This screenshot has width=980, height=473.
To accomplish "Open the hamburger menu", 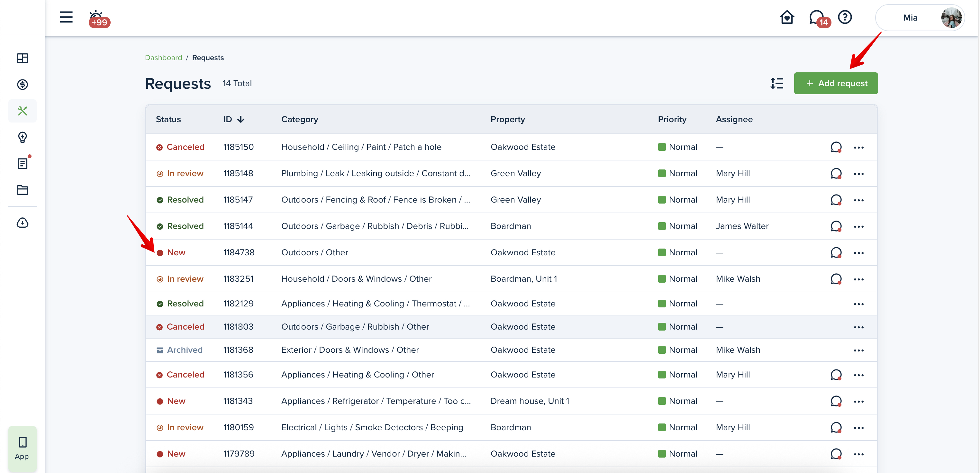I will pyautogui.click(x=66, y=17).
